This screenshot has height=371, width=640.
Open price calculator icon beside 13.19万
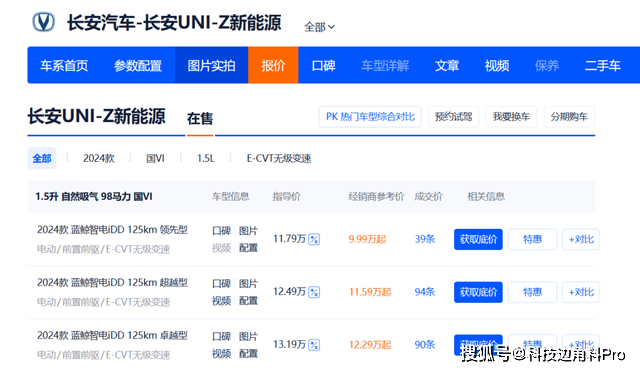click(314, 345)
